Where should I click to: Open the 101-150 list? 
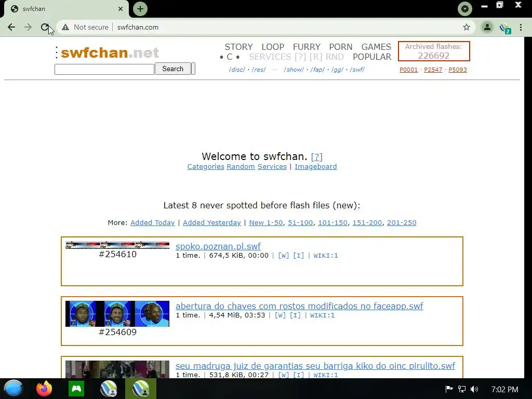(x=332, y=222)
